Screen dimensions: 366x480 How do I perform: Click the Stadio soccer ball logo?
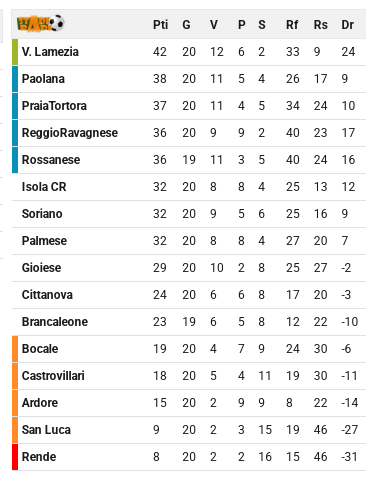[x=41, y=24]
